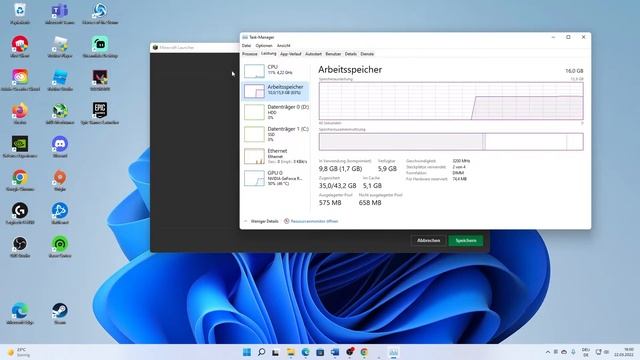The width and height of the screenshot is (640, 360).
Task: Click the green Speichern button
Action: coord(466,240)
